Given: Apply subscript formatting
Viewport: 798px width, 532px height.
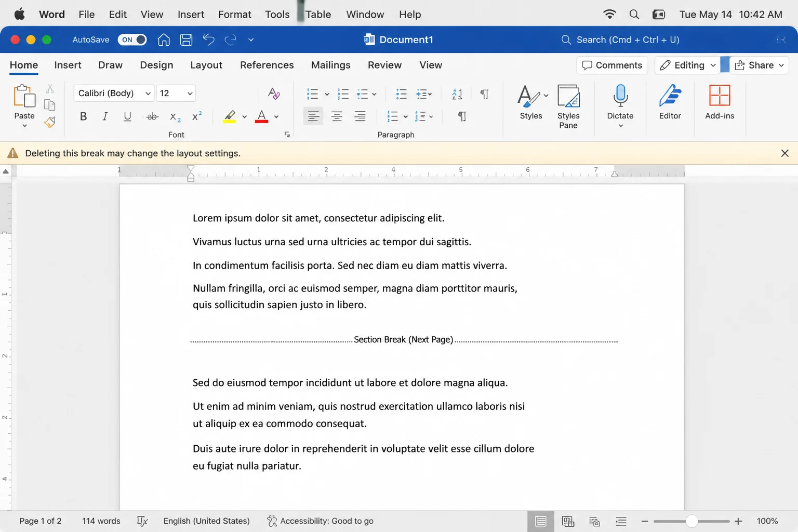Looking at the screenshot, I should [x=175, y=117].
